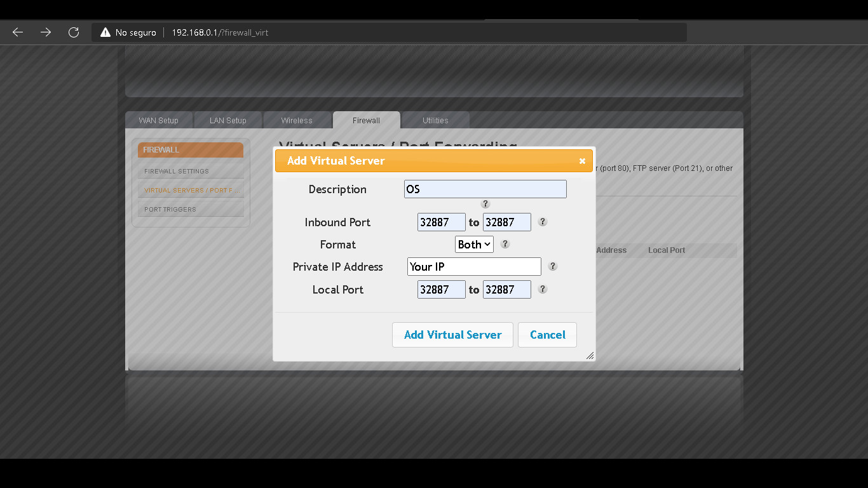This screenshot has width=868, height=488.
Task: Click the Private IP Address help icon
Action: (x=552, y=266)
